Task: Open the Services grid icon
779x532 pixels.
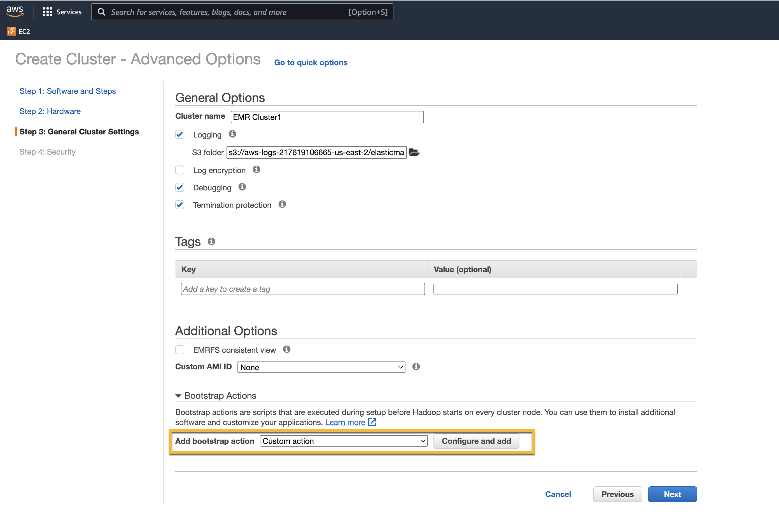Action: (47, 12)
